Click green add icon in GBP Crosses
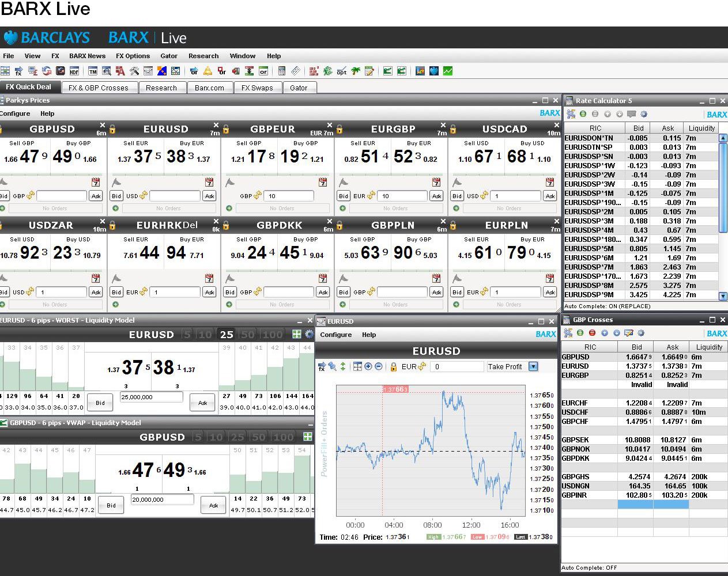 [580, 333]
